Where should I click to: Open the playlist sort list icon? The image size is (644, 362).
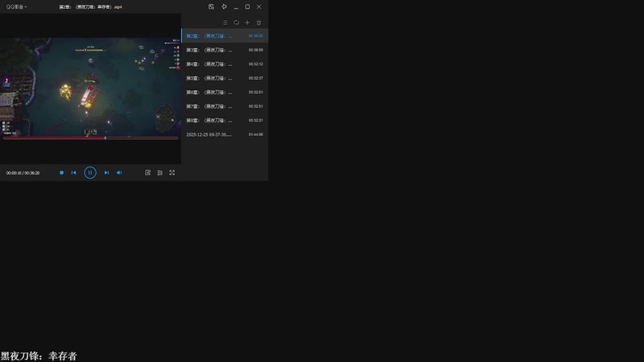[225, 23]
